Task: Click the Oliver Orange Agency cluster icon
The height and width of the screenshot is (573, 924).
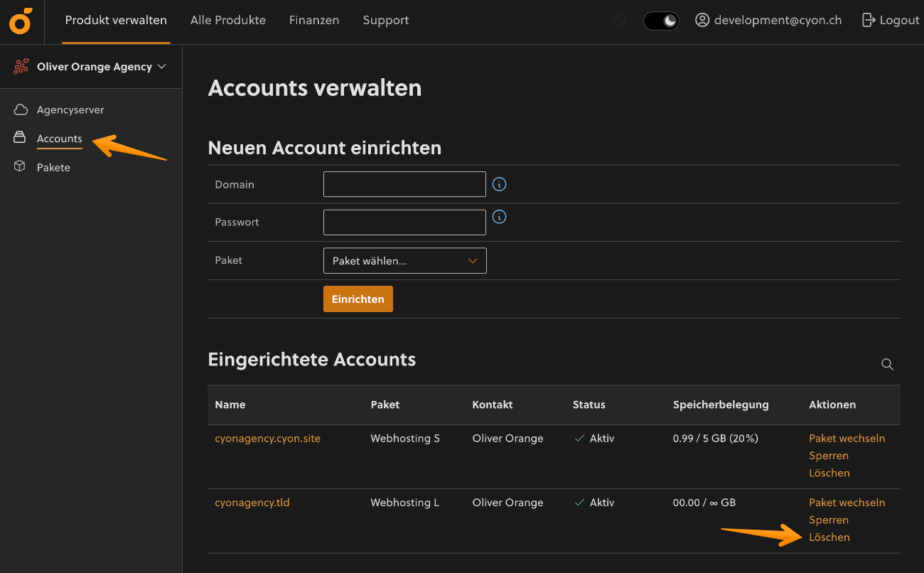Action: (x=21, y=66)
